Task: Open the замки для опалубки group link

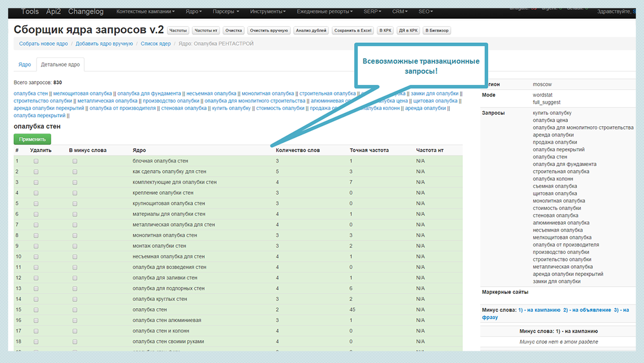Action: 435,93
